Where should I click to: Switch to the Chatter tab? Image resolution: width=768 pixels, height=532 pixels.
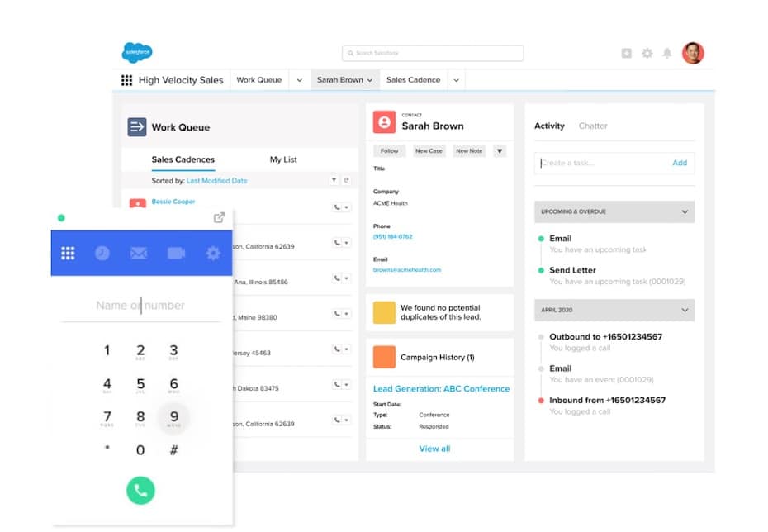pos(592,126)
